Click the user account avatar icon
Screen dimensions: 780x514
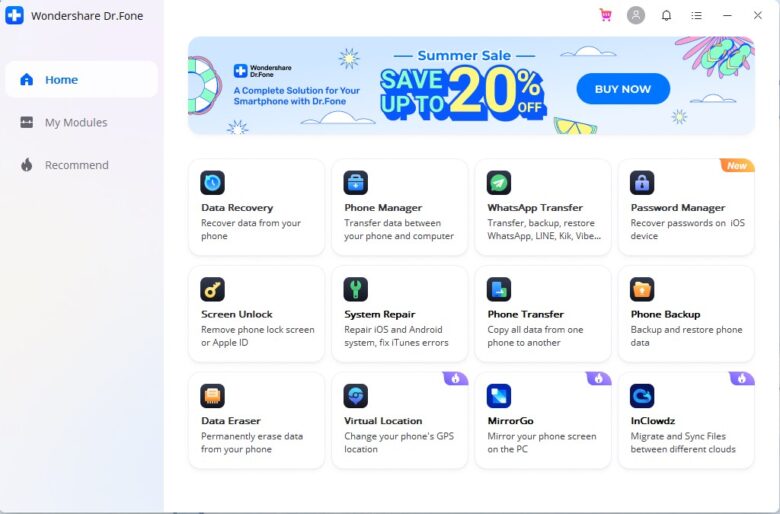click(636, 15)
